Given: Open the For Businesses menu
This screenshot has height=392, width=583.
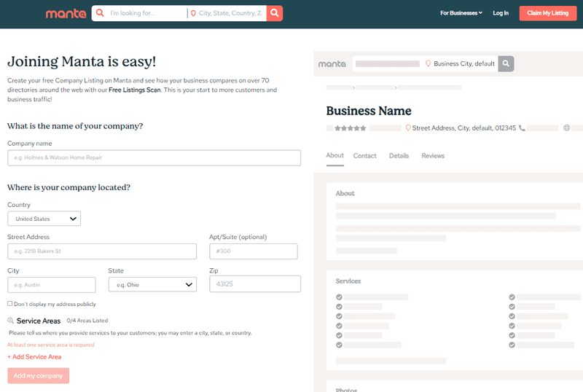Looking at the screenshot, I should pyautogui.click(x=461, y=13).
